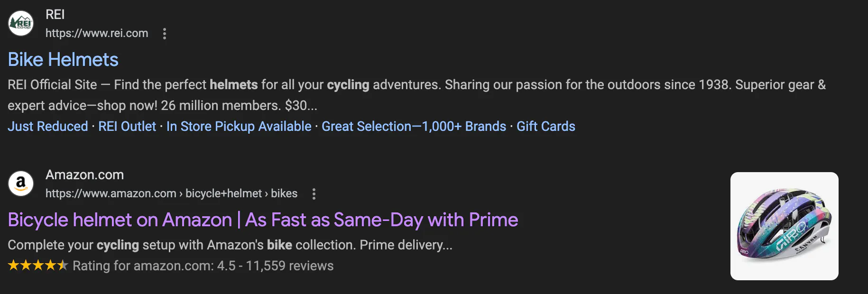Click the Amazon "Complete your cycling setup" snippet

click(230, 245)
